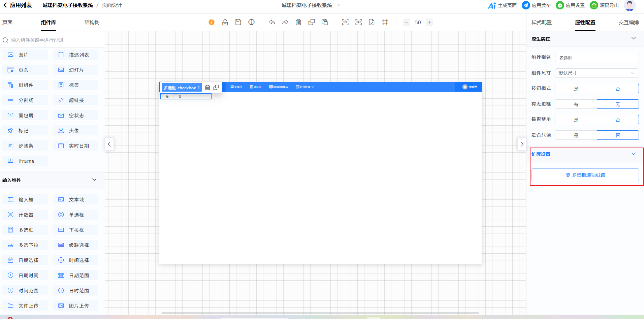Click the redo arrow in toolbar

[285, 22]
